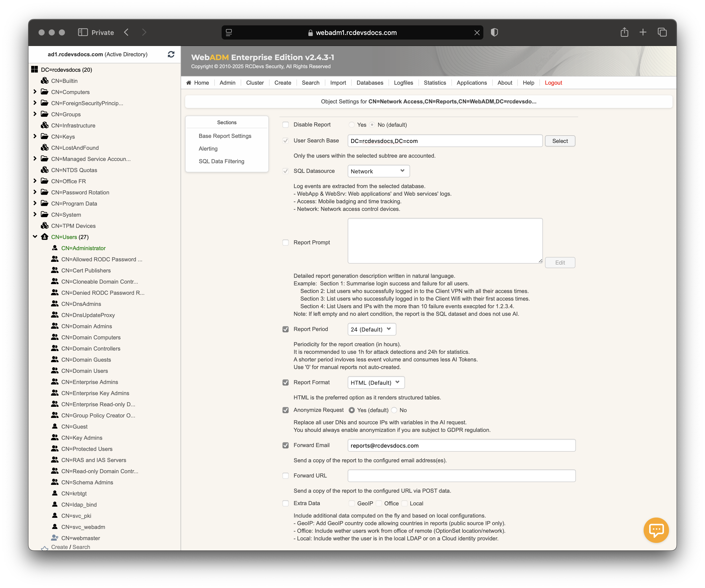
Task: Open the Statistics menu
Action: 435,83
